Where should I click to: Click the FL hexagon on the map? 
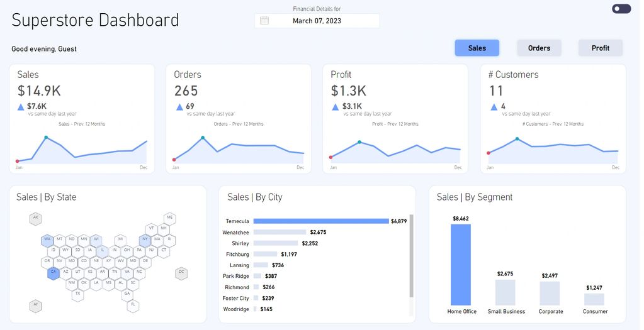pyautogui.click(x=133, y=305)
